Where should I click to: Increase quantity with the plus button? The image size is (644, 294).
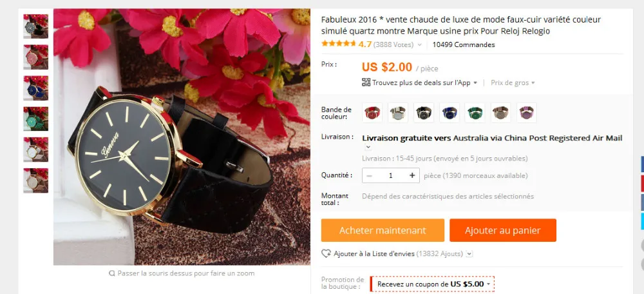tap(412, 175)
